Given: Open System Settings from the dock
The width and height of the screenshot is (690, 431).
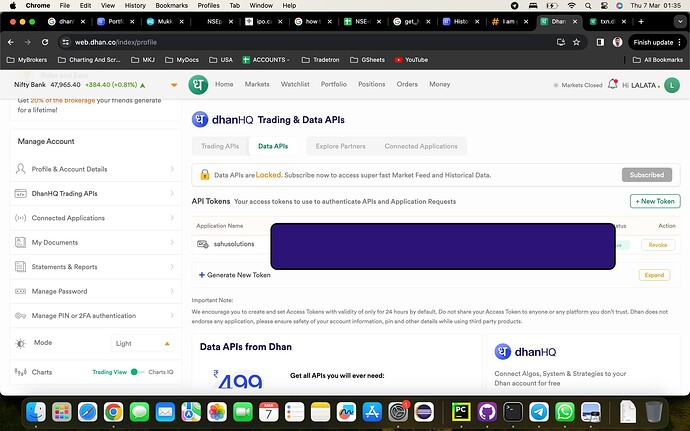Looking at the screenshot, I should click(x=398, y=413).
